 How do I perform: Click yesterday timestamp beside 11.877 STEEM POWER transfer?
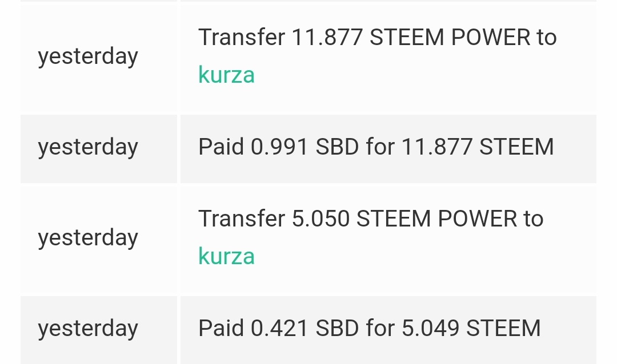click(88, 56)
